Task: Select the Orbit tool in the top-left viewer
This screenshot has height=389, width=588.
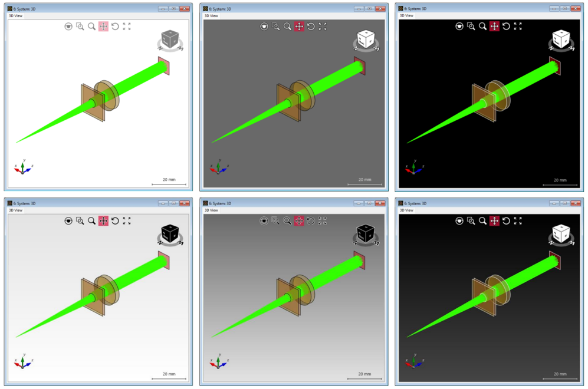Action: click(x=68, y=27)
